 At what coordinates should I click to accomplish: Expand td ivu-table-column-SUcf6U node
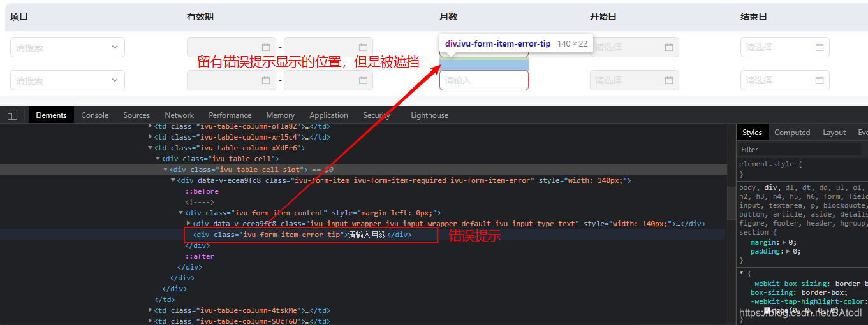151,321
